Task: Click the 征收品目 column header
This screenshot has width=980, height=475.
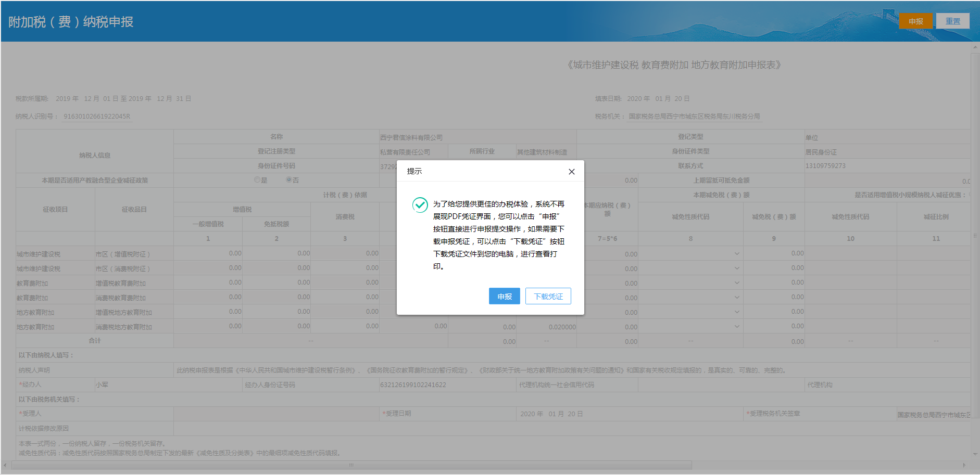Action: click(x=134, y=209)
